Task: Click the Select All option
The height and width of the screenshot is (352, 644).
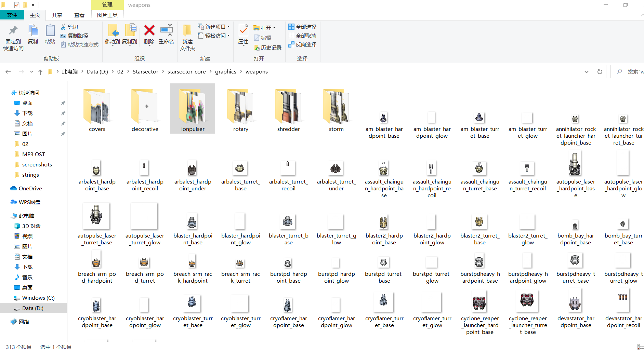Action: tap(302, 27)
